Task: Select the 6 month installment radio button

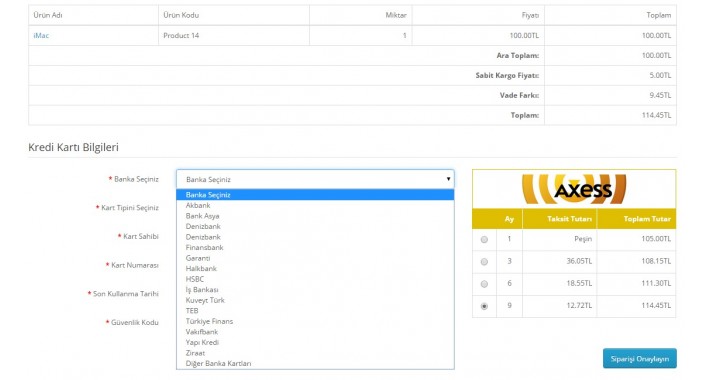Action: pos(484,284)
